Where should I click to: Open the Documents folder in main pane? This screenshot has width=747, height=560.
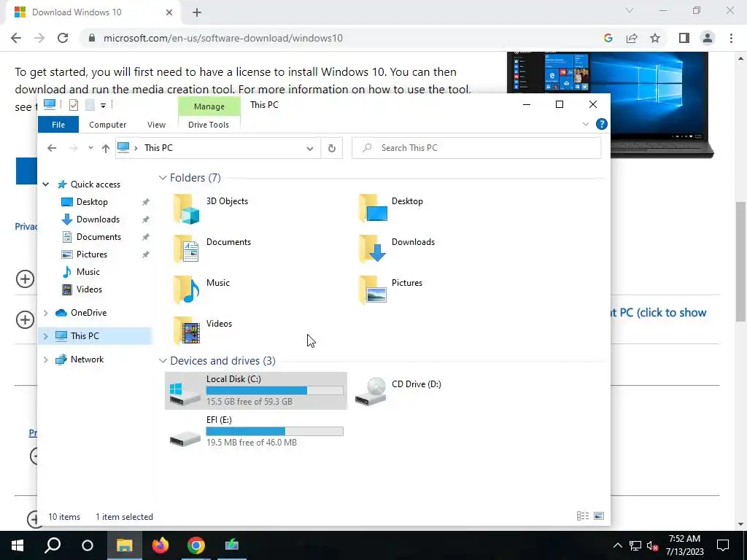click(x=186, y=249)
